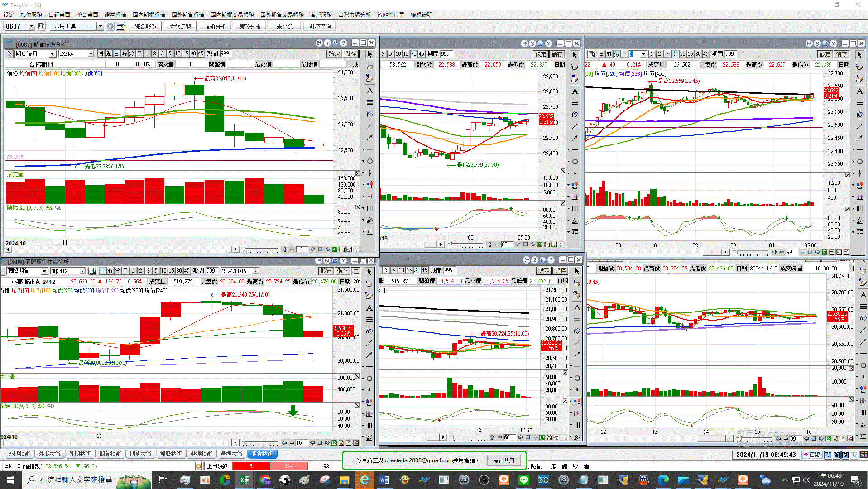Select text 'A' tool in bottom-middle chart window
This screenshot has width=868, height=489.
point(577,307)
